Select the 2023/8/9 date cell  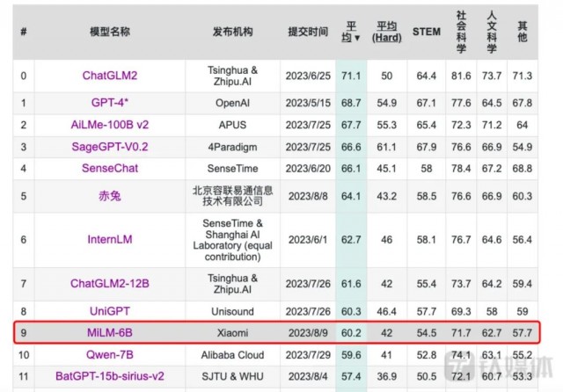tap(308, 333)
